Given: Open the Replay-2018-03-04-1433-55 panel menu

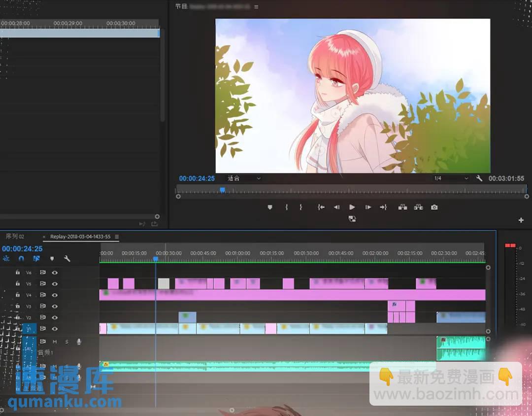Looking at the screenshot, I should [x=117, y=237].
